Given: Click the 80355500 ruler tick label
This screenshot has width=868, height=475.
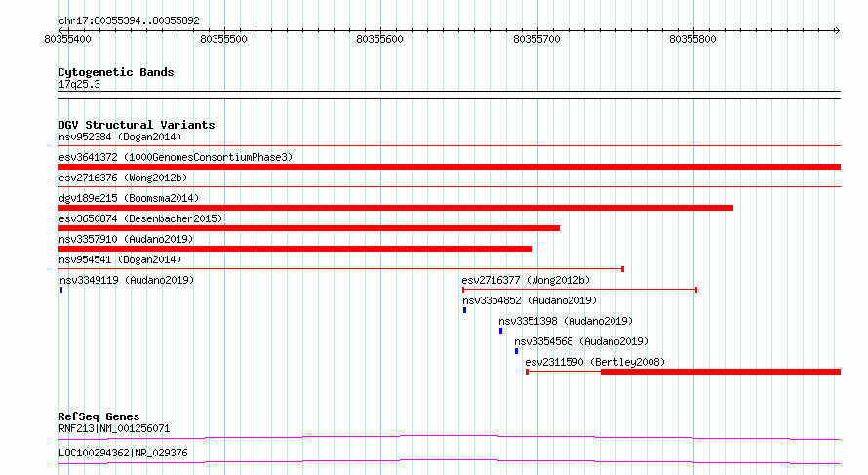Looking at the screenshot, I should (x=223, y=39).
